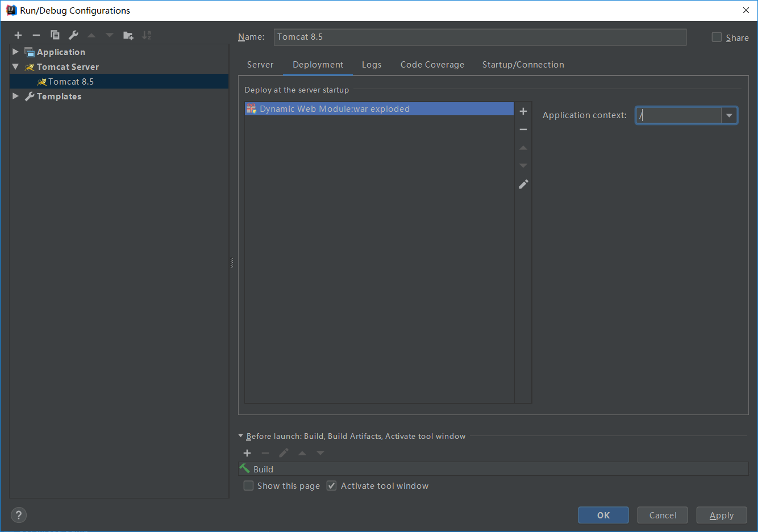Uncheck Activate tool window option

pos(332,485)
